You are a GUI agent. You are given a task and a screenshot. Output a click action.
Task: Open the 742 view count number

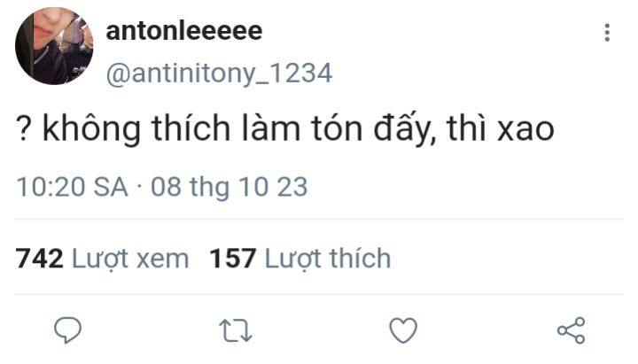coord(40,259)
